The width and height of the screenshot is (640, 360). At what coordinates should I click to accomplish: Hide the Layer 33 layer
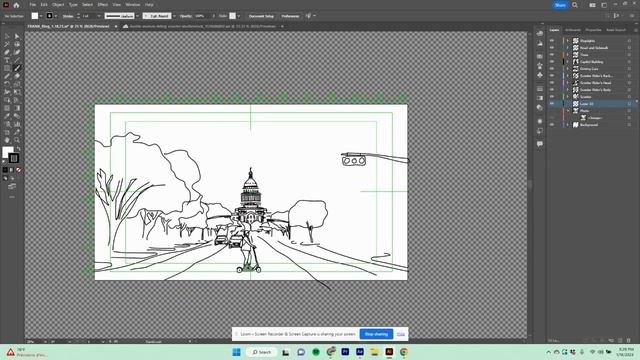[552, 104]
